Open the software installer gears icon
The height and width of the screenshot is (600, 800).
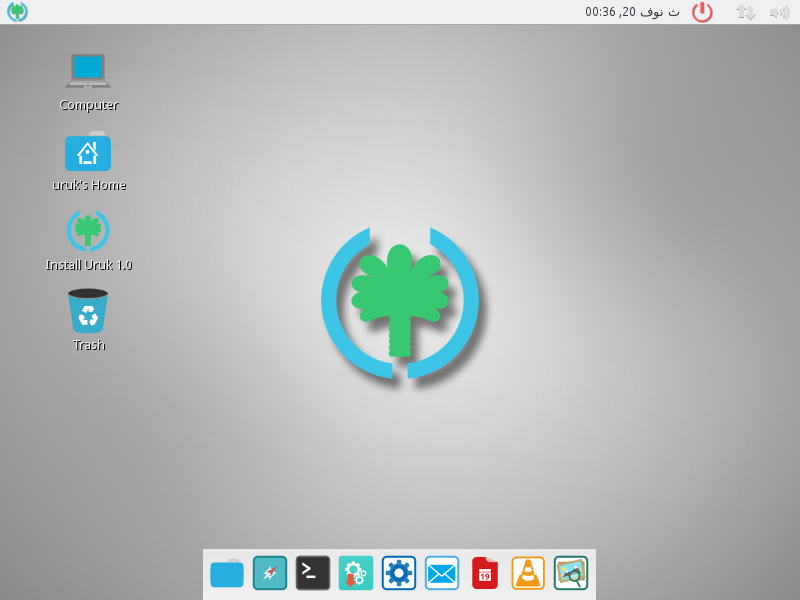(356, 573)
